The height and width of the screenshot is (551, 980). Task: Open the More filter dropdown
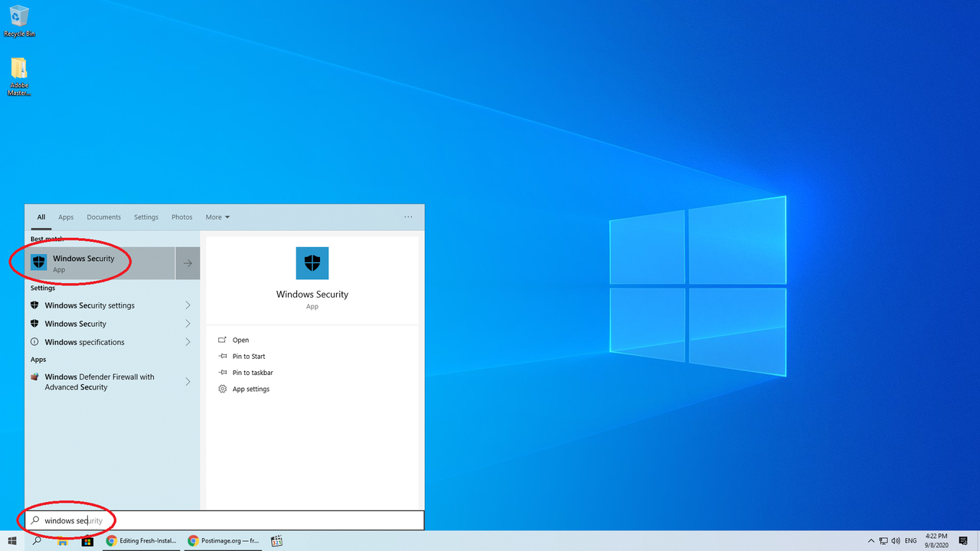click(x=217, y=217)
